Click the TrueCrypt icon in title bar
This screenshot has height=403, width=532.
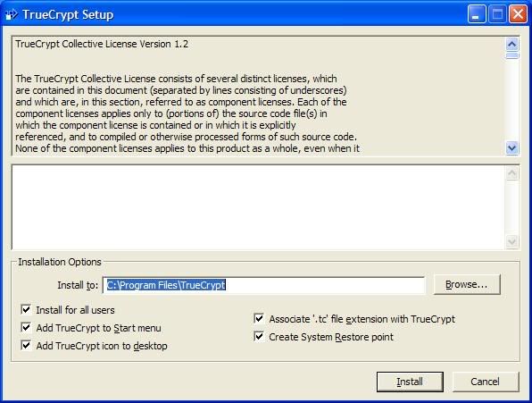12,14
